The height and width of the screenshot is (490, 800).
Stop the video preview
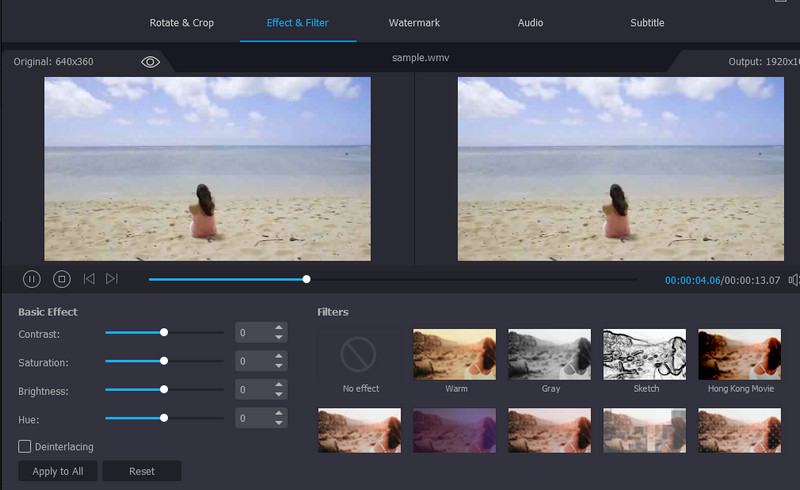click(x=61, y=280)
